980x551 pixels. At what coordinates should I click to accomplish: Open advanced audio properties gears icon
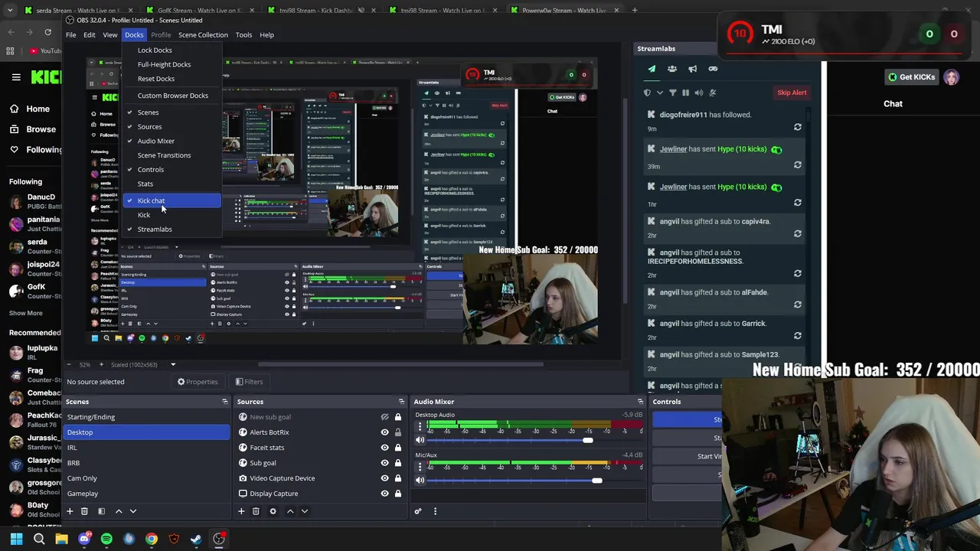click(418, 511)
